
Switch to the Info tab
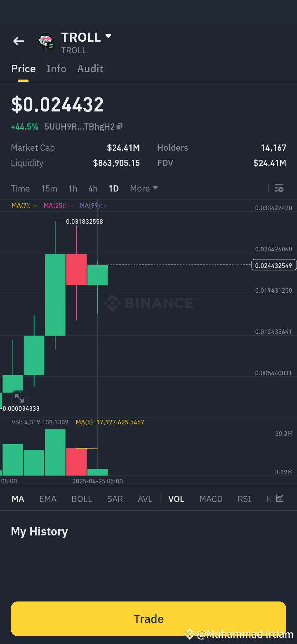pyautogui.click(x=57, y=69)
